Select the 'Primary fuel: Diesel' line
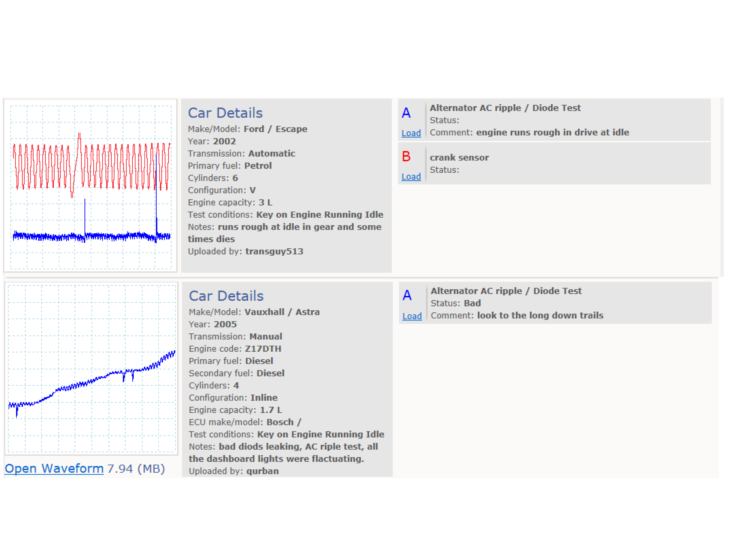 231,361
